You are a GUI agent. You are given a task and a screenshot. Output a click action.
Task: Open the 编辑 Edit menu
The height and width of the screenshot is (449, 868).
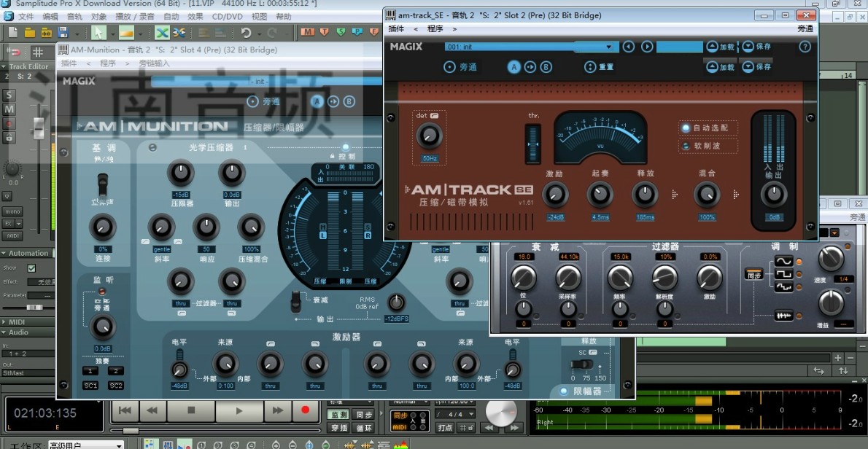[x=50, y=17]
